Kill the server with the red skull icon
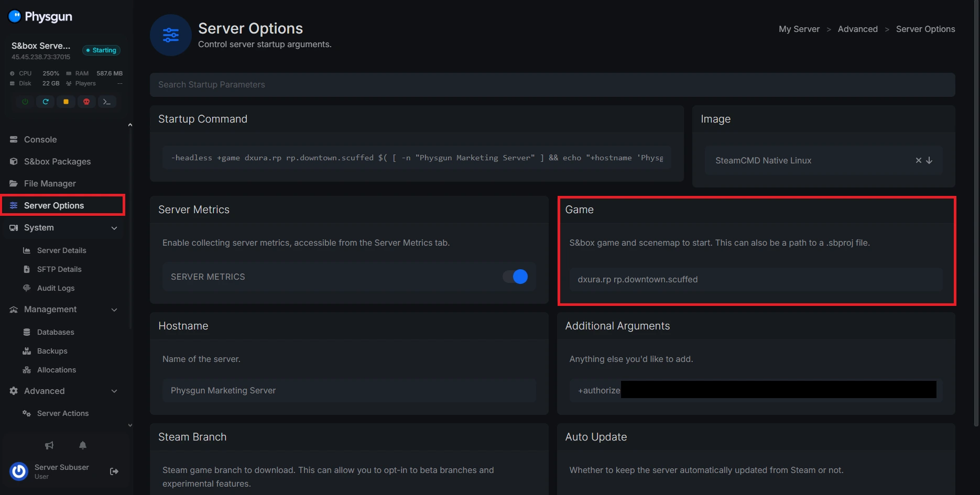Image resolution: width=980 pixels, height=495 pixels. (86, 102)
